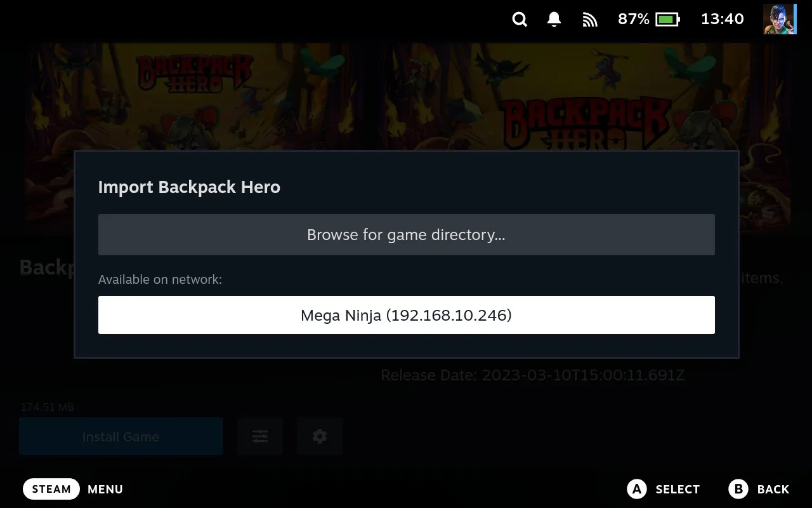Open the STEAM menu button
812x508 pixels.
coord(51,489)
